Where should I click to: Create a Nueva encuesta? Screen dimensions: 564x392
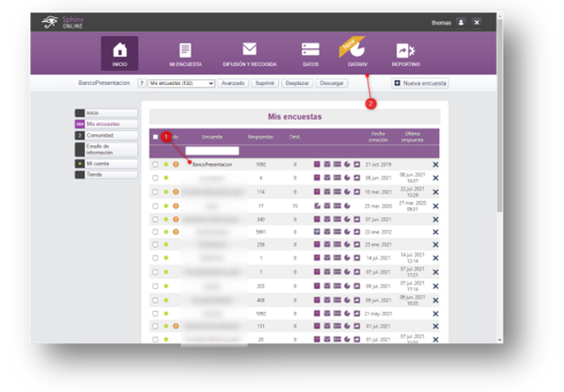pyautogui.click(x=420, y=83)
